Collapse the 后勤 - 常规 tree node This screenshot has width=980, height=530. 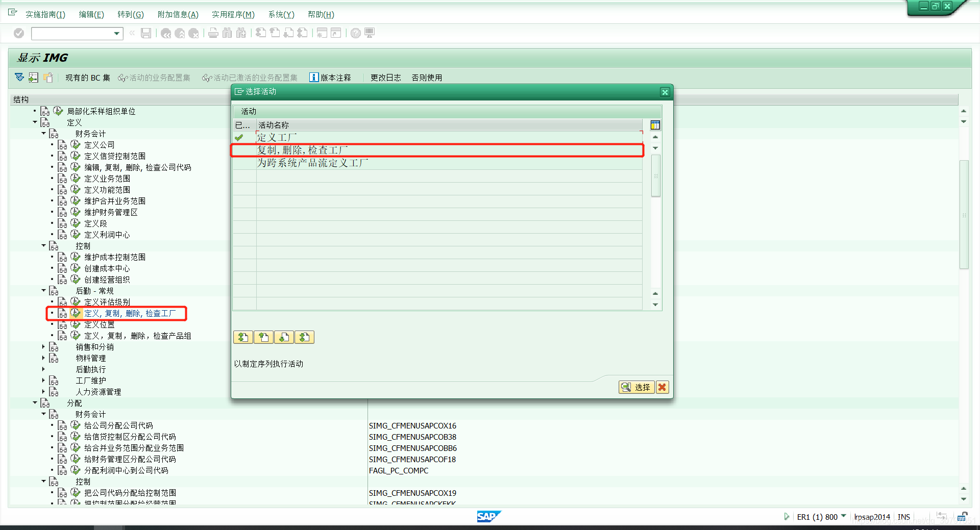pyautogui.click(x=43, y=291)
